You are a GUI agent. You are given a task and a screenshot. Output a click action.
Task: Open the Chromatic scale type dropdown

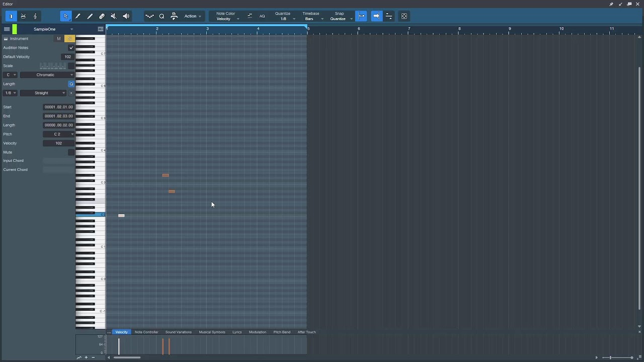tap(47, 75)
